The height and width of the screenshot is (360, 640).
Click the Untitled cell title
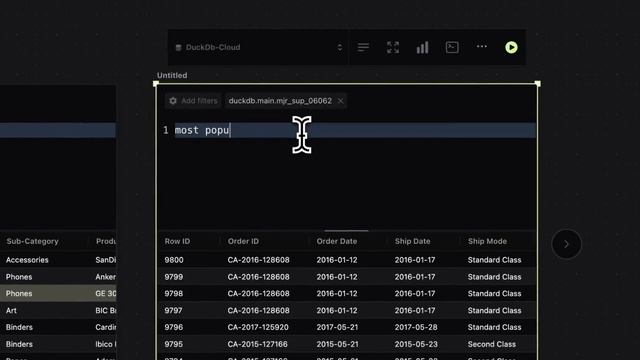[x=172, y=76]
